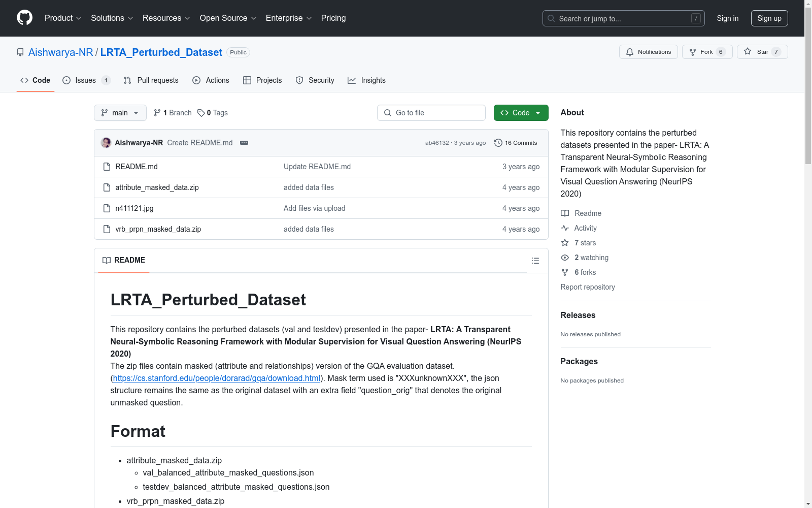Click Aishwarya-NR avatar in commit row
The image size is (812, 508).
point(106,143)
